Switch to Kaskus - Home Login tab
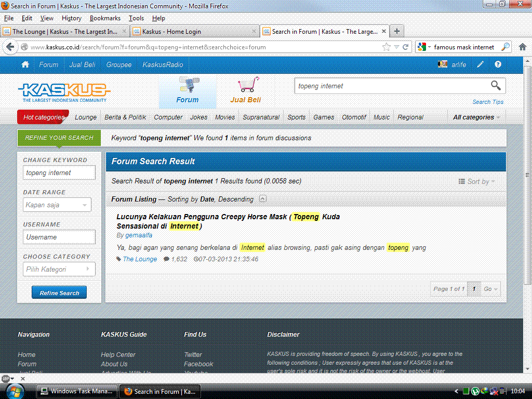 click(194, 31)
